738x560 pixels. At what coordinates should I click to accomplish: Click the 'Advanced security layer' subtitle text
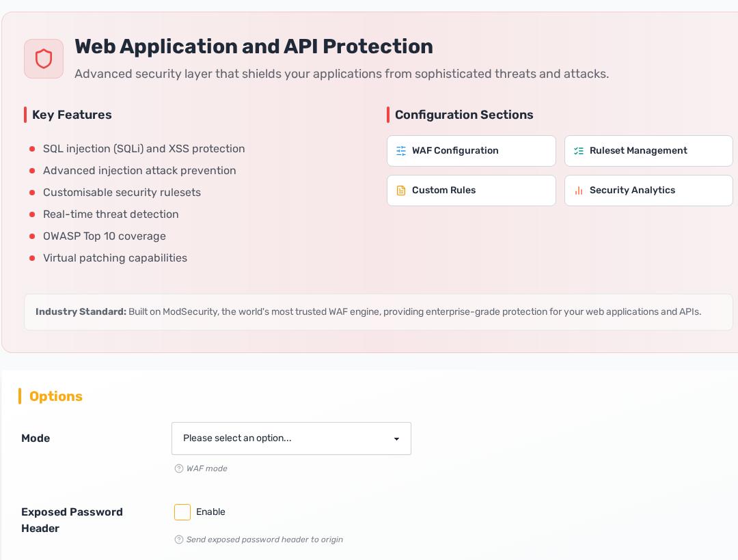pyautogui.click(x=342, y=74)
